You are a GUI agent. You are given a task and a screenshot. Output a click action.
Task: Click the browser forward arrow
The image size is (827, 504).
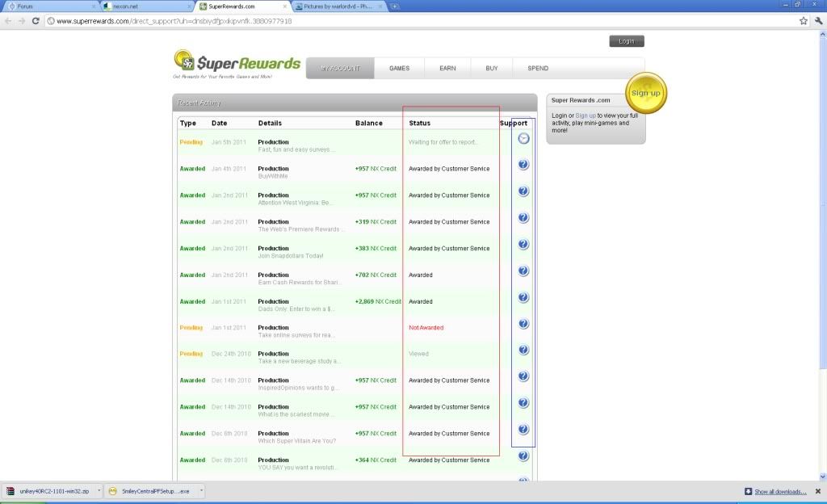(x=22, y=21)
